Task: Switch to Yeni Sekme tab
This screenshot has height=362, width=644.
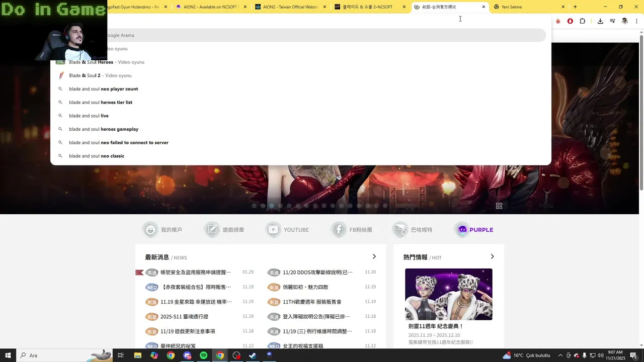Action: point(528,7)
